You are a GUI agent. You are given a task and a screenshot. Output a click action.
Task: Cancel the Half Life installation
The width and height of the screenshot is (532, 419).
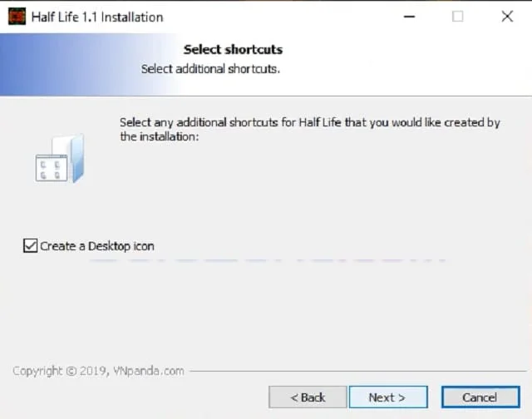tap(480, 397)
